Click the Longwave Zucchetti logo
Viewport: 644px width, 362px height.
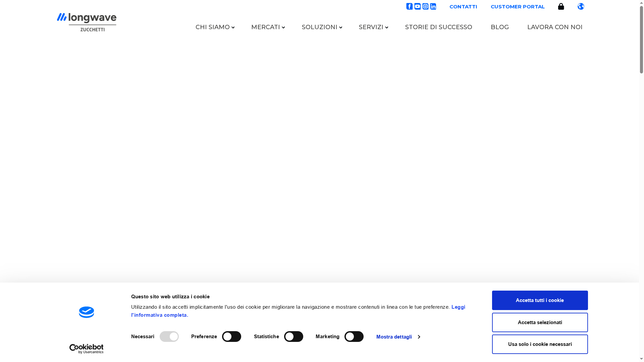coord(87,21)
